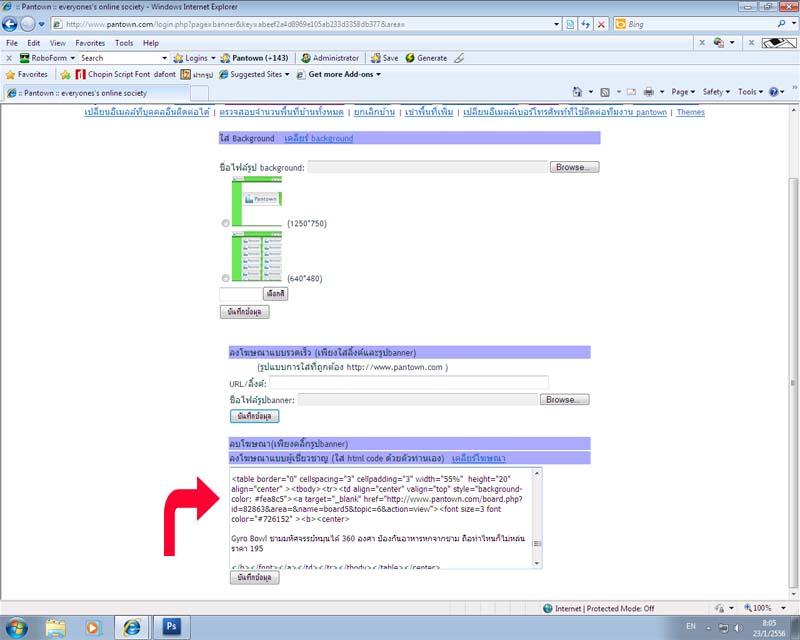Click the 640*480 tiled background thumbnail
Viewport: 800px width, 640px height.
tap(257, 256)
